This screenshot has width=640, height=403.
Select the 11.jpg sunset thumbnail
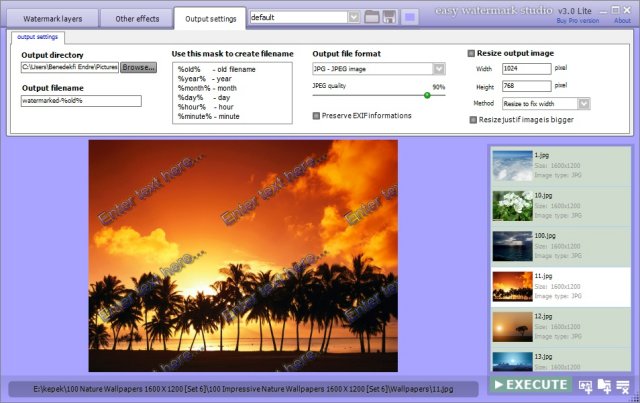click(512, 287)
